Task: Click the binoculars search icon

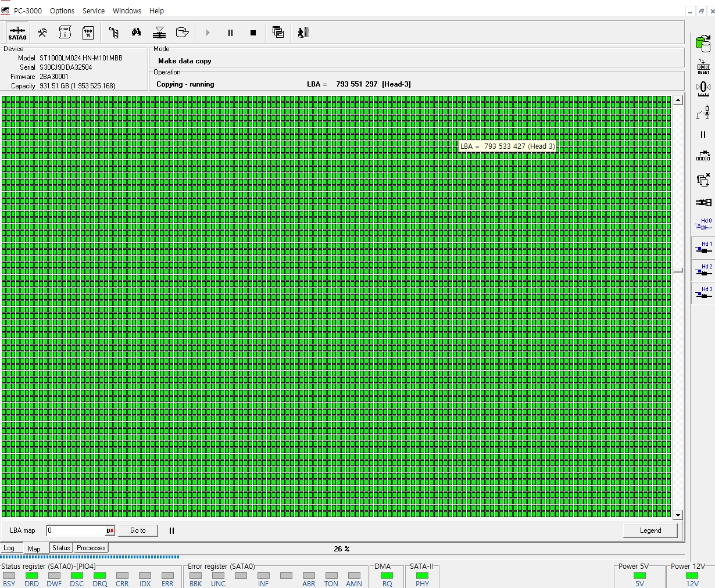Action: point(136,33)
